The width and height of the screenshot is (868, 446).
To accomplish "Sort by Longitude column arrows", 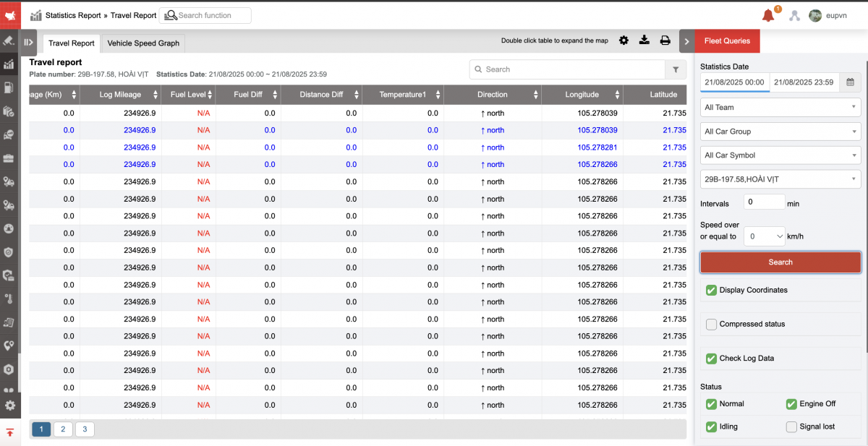I will coord(616,95).
